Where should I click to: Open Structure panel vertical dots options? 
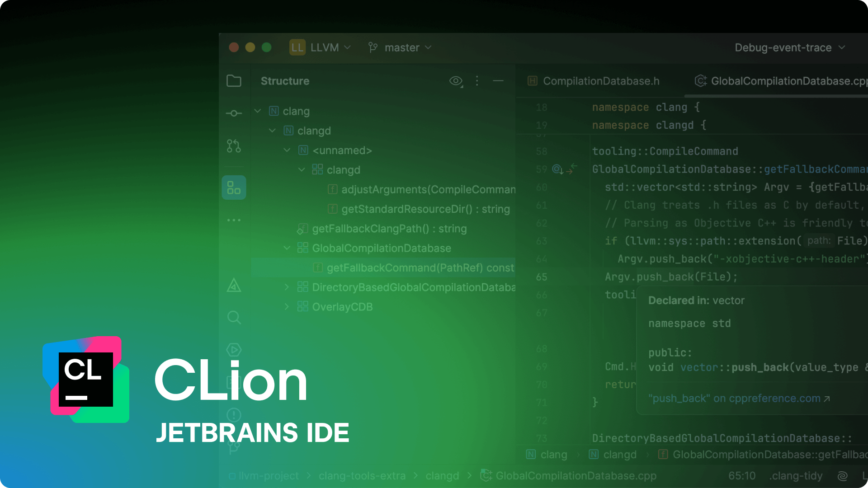pos(477,81)
